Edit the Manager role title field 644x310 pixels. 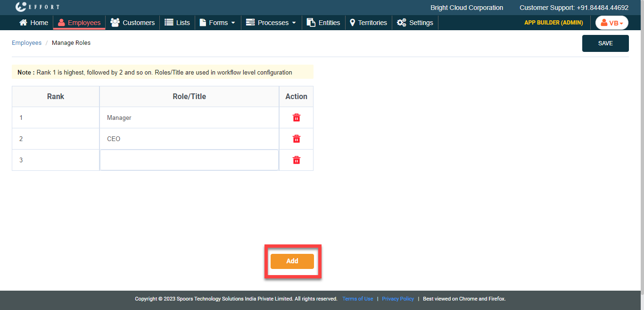pos(189,117)
